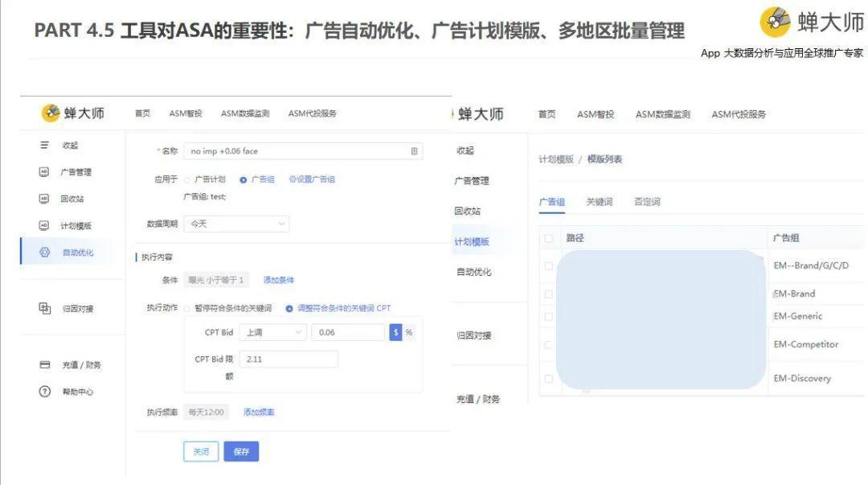The width and height of the screenshot is (868, 485).
Task: Open ASM代投服务 in the left panel top menu
Action: pos(312,113)
